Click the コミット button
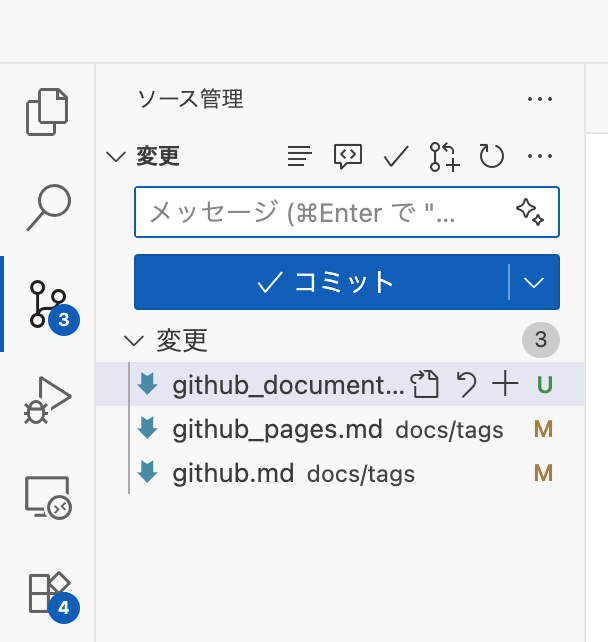The image size is (608, 642). (321, 282)
